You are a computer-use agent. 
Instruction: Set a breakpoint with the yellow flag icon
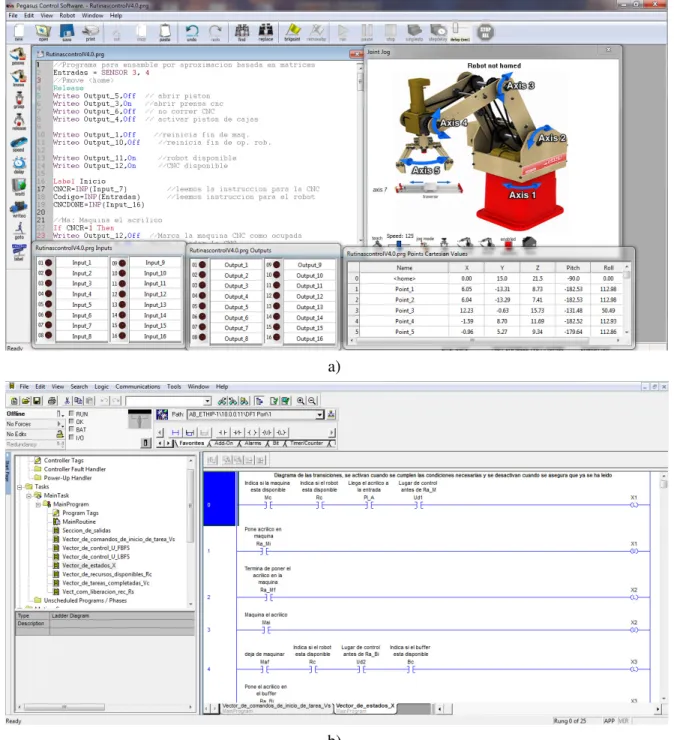coord(293,31)
